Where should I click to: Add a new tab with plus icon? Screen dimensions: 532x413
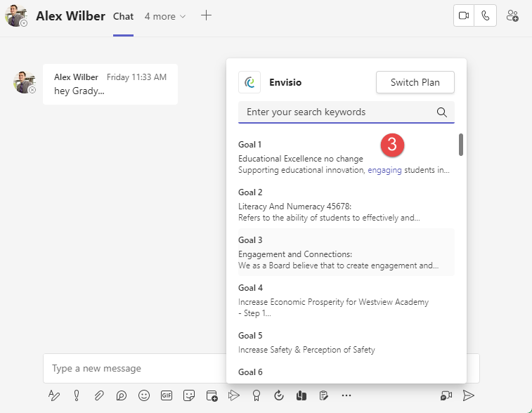coord(206,15)
